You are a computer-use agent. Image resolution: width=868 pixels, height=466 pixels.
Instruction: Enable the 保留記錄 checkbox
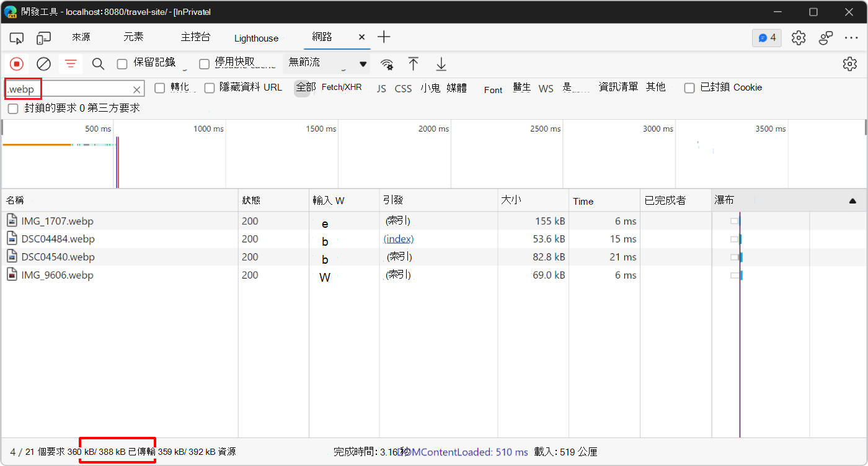122,63
